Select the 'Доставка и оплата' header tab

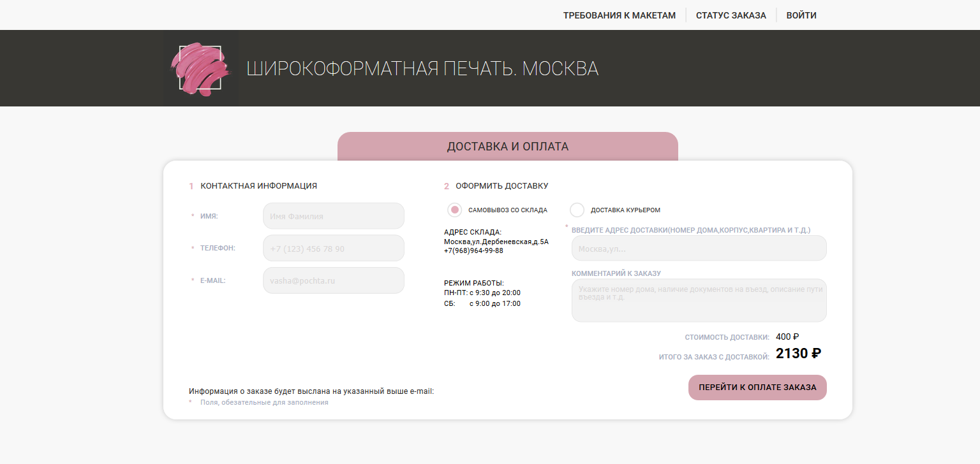click(507, 146)
